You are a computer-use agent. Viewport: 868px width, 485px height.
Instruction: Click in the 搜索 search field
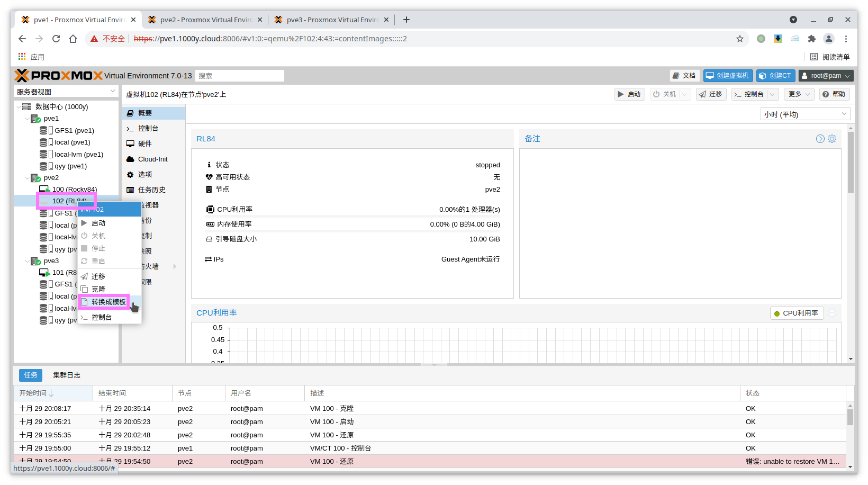(239, 76)
